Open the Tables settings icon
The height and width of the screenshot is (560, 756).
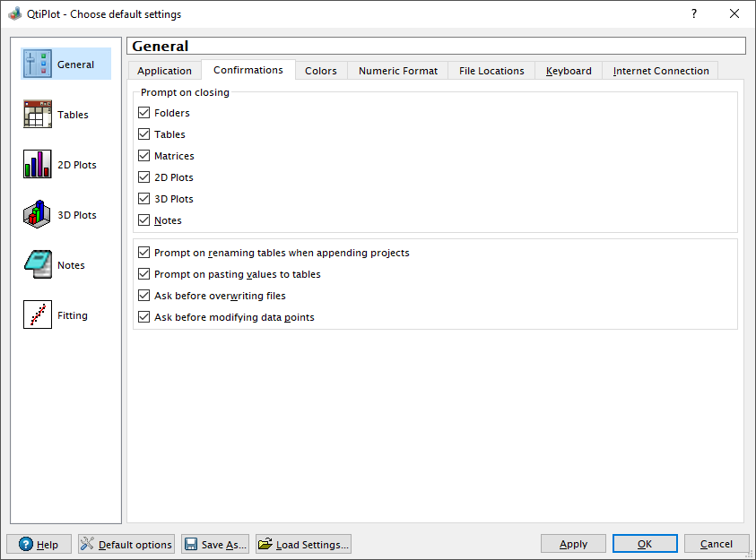point(38,115)
